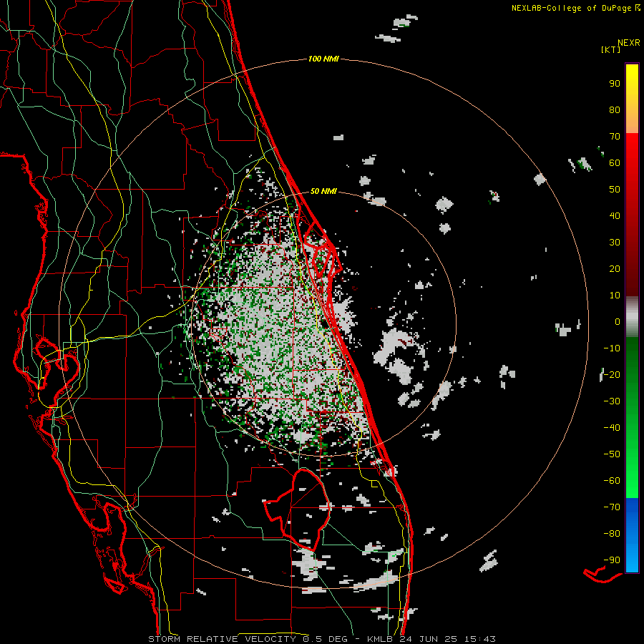Select the positive 50 knot scale label
The width and height of the screenshot is (644, 644).
click(x=615, y=190)
